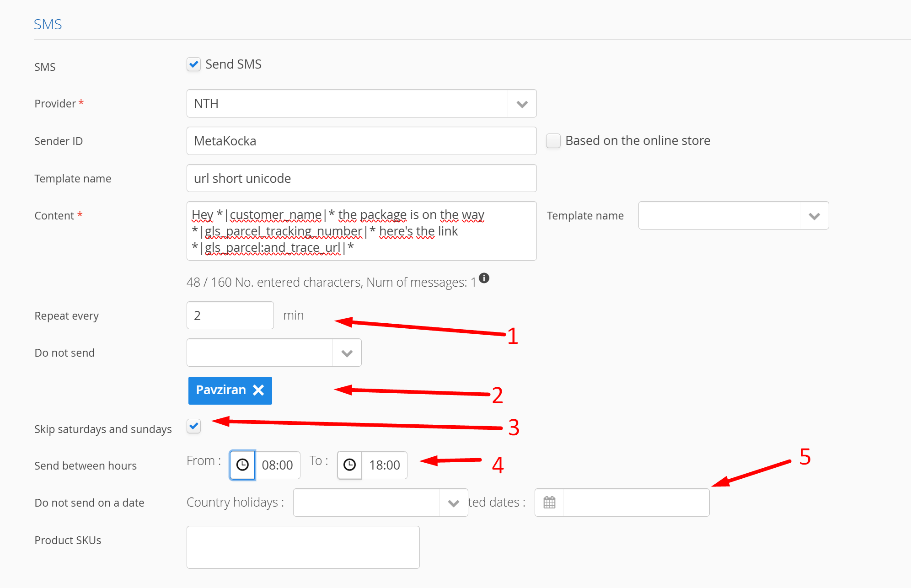Click the Repeat every minutes field
Image resolution: width=911 pixels, height=588 pixels.
[x=230, y=315]
